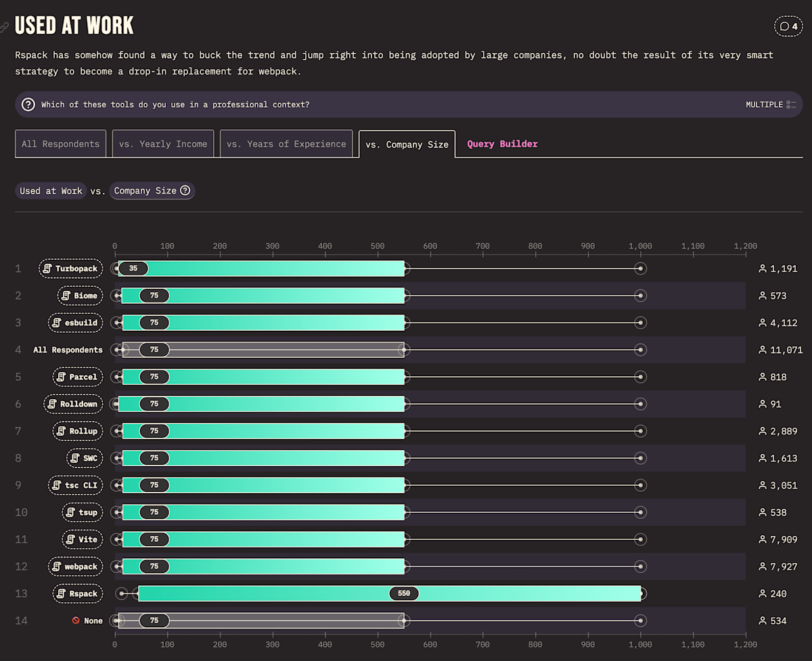
Task: Open the Company Size help icon
Action: click(x=185, y=191)
